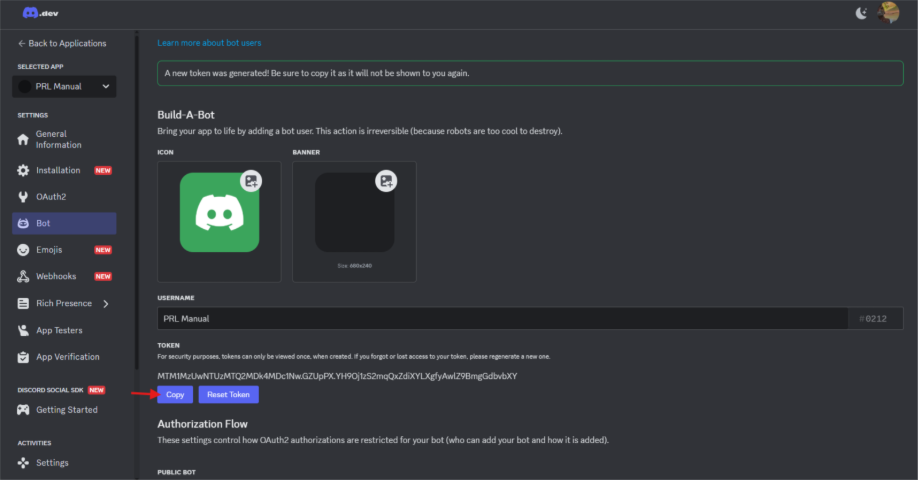Click the Installation gear icon
The height and width of the screenshot is (480, 918).
(23, 170)
